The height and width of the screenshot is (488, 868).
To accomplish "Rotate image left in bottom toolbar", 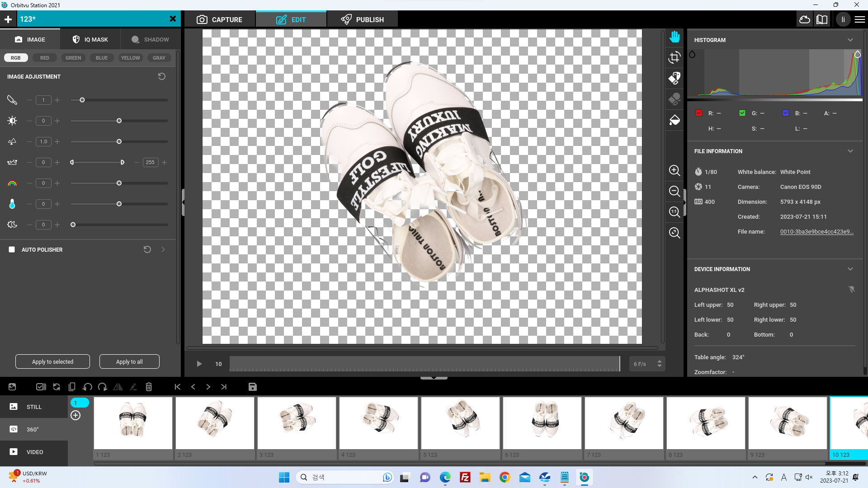I will tap(87, 387).
